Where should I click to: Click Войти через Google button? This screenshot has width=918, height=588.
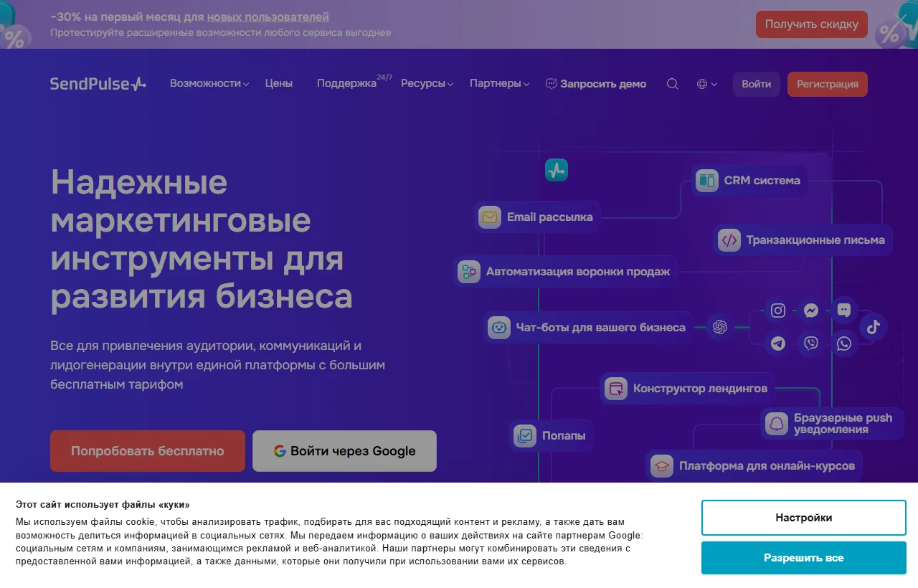point(344,451)
